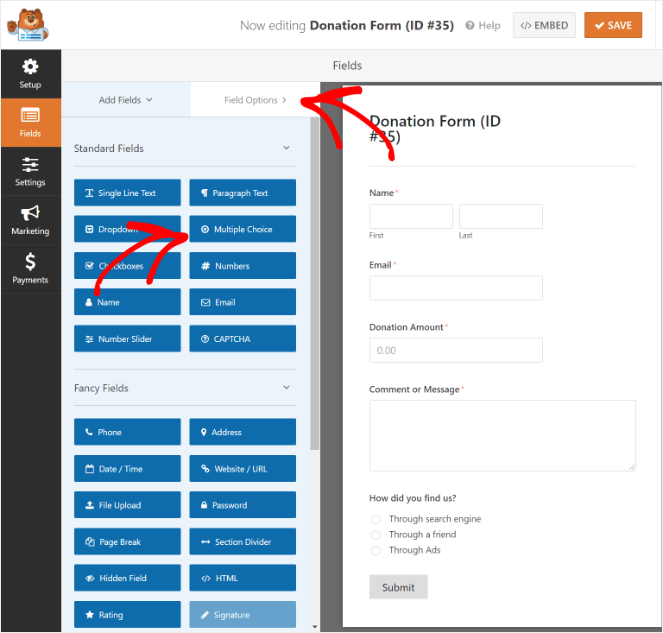Image resolution: width=663 pixels, height=633 pixels.
Task: Add a Single Line Text field
Action: (x=127, y=193)
